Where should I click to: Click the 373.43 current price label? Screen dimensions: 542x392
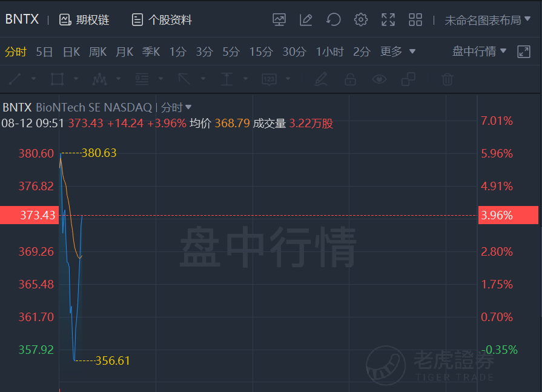[x=30, y=215]
